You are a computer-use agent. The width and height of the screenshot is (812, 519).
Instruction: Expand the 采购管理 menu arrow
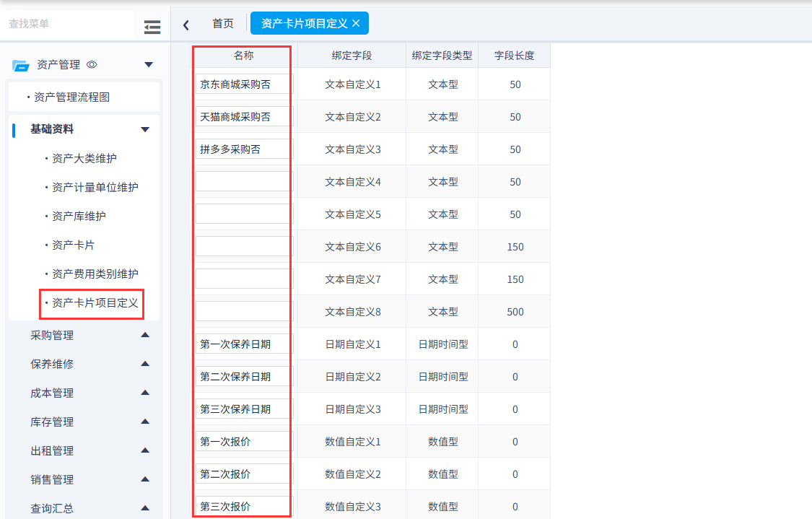pos(145,335)
